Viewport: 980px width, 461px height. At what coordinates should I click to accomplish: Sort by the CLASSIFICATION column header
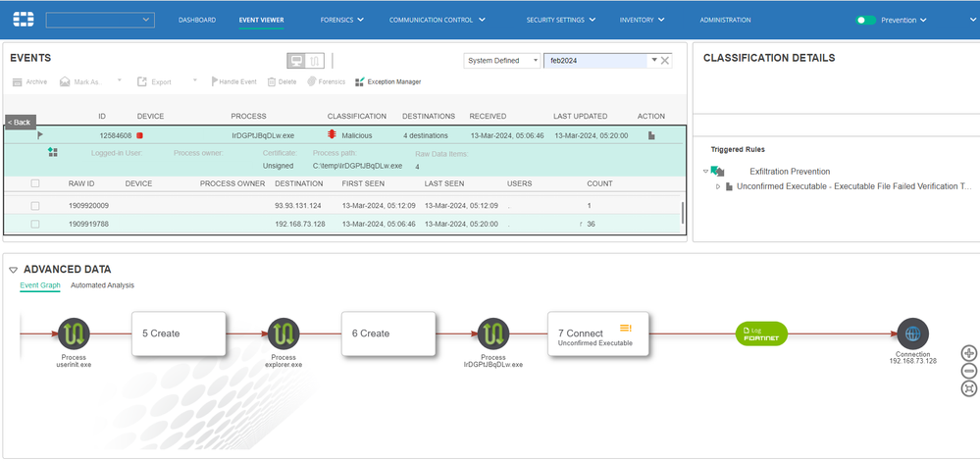357,116
